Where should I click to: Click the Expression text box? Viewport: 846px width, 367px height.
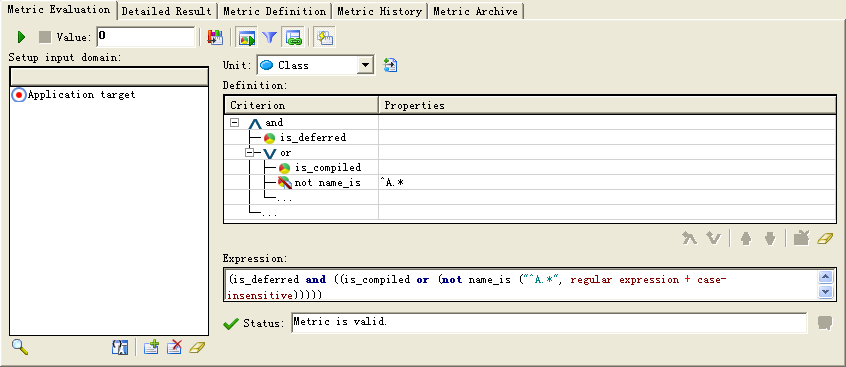(x=521, y=285)
